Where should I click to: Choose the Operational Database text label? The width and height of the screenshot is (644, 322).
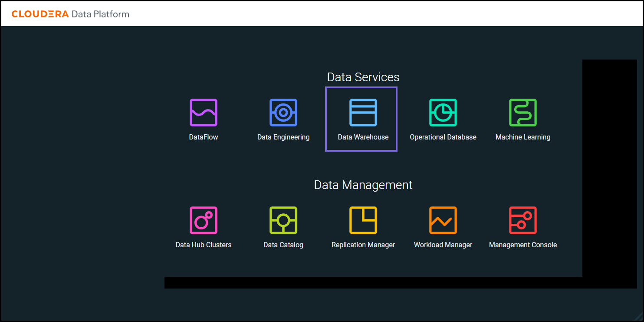point(443,137)
